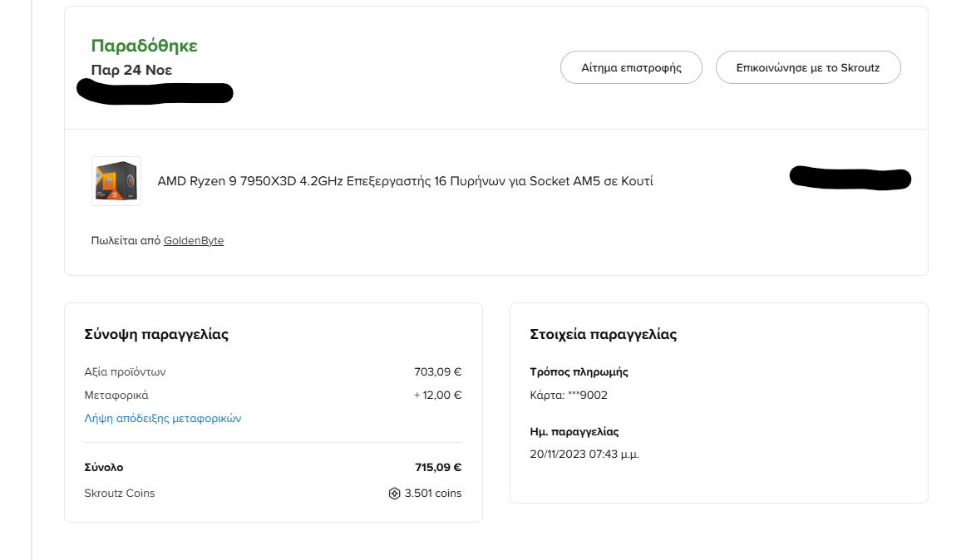Image resolution: width=976 pixels, height=560 pixels.
Task: Download Λήψη απόδειξης μεταφορικών receipt
Action: click(x=162, y=419)
